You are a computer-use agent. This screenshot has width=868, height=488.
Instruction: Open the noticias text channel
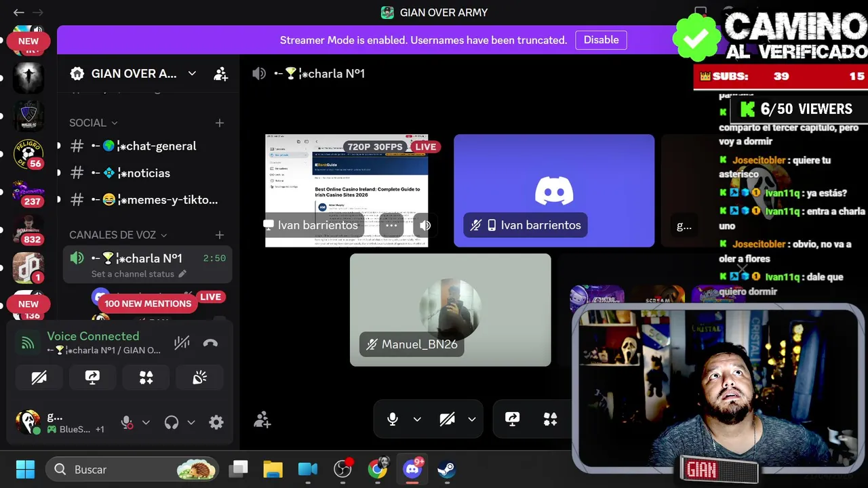[x=147, y=173]
